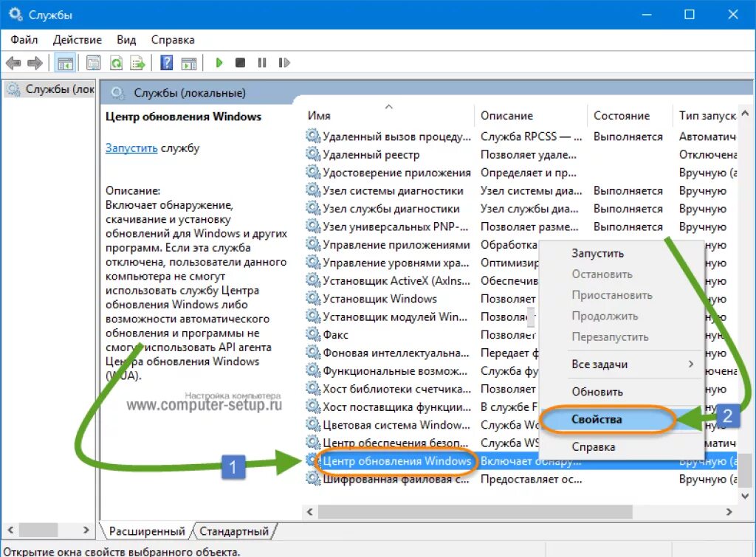Viewport: 756px width, 557px height.
Task: Click Службы app icon in title bar
Action: pos(16,15)
